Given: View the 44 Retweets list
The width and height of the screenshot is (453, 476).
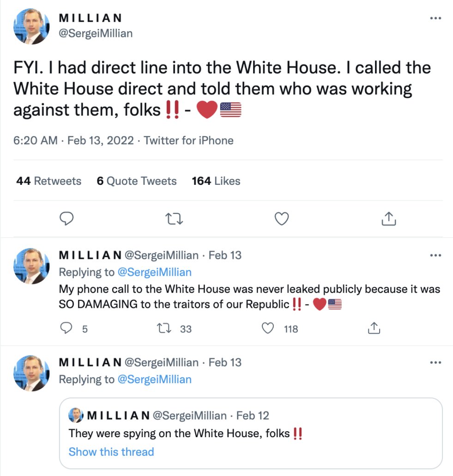Looking at the screenshot, I should tap(48, 181).
